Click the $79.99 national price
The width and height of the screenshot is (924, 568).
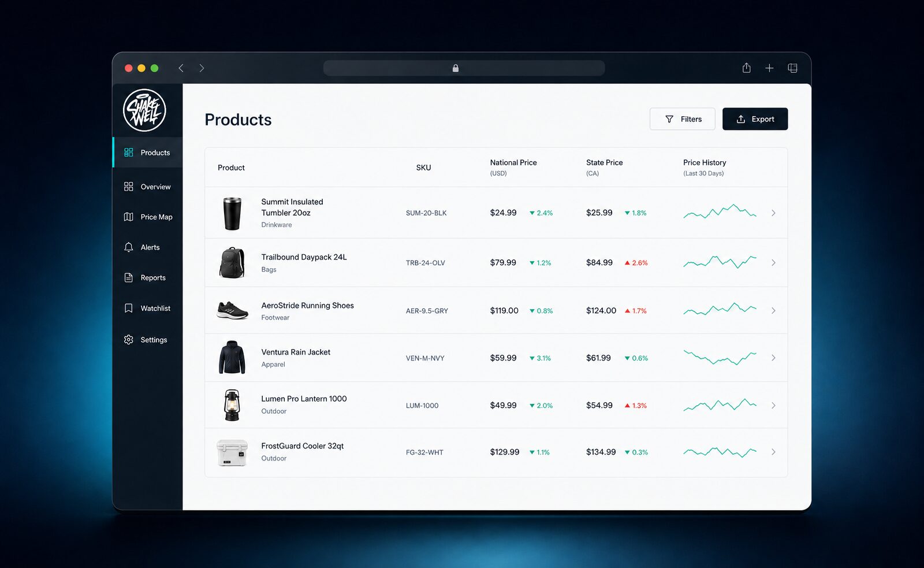[503, 262]
